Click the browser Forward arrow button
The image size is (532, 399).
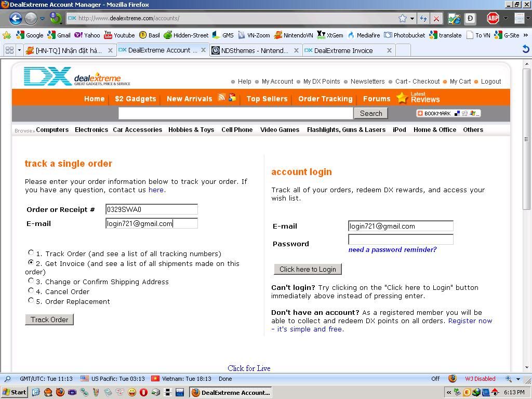31,18
